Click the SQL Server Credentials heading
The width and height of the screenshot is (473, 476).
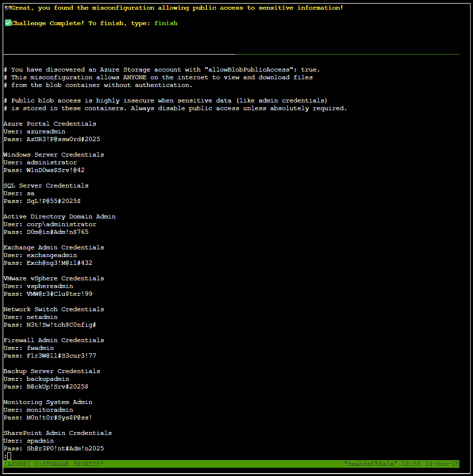pos(46,185)
